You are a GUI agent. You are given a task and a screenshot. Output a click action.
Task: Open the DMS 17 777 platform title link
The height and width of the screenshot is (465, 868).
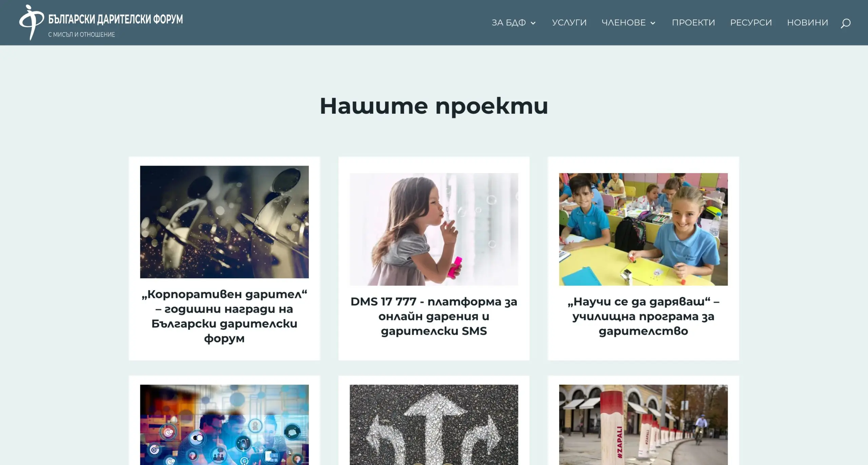pyautogui.click(x=434, y=316)
